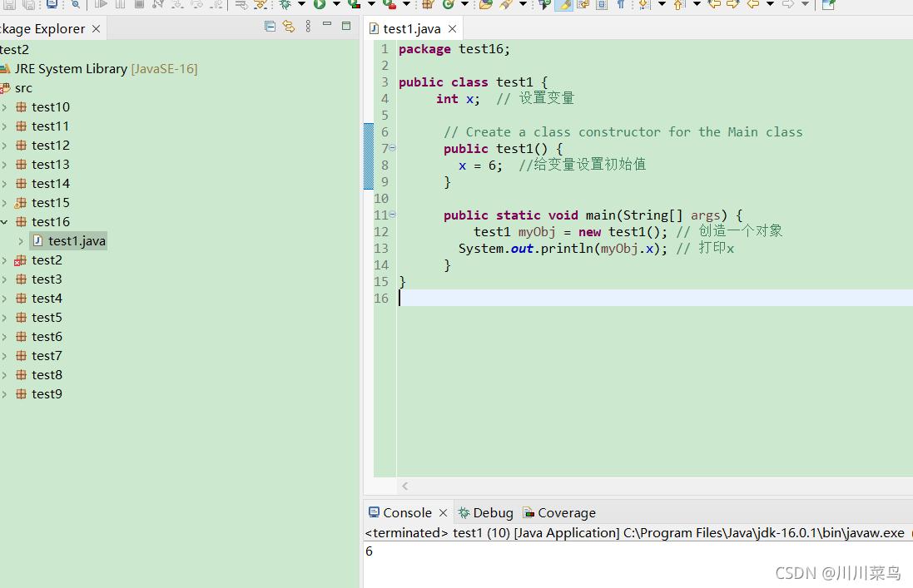Minimize the Package Explorer panel
This screenshot has width=913, height=588.
tap(327, 24)
